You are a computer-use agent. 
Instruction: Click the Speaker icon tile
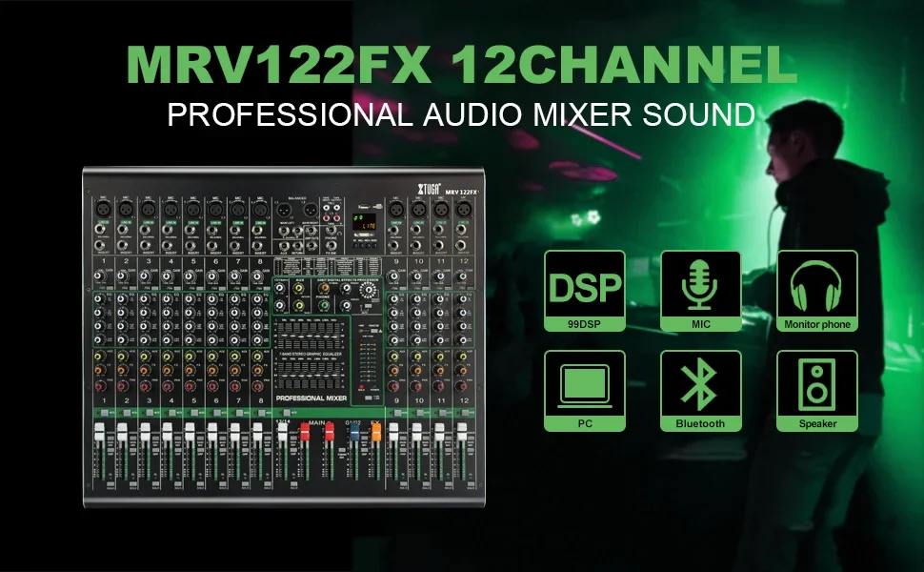(816, 390)
